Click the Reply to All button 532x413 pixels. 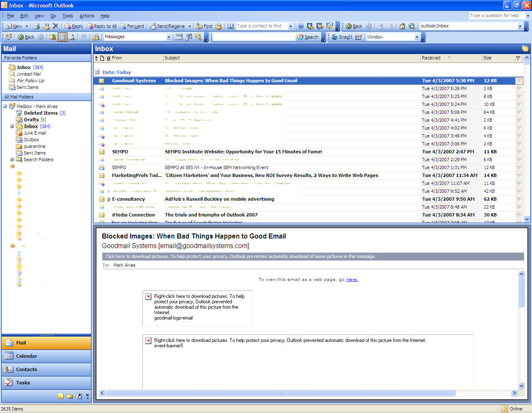tap(102, 26)
